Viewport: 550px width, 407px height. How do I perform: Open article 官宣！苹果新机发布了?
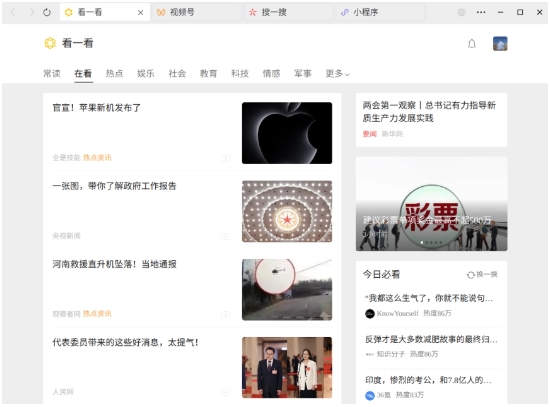[96, 108]
